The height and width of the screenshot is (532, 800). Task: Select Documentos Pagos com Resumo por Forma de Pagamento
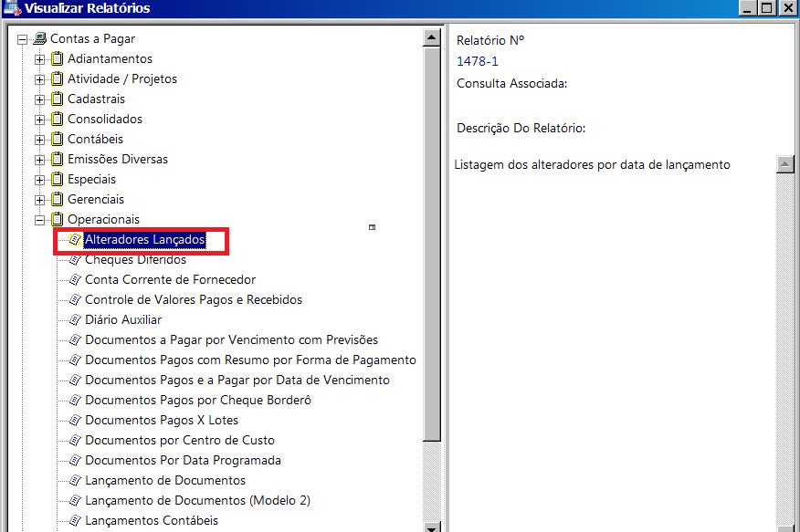click(x=250, y=360)
